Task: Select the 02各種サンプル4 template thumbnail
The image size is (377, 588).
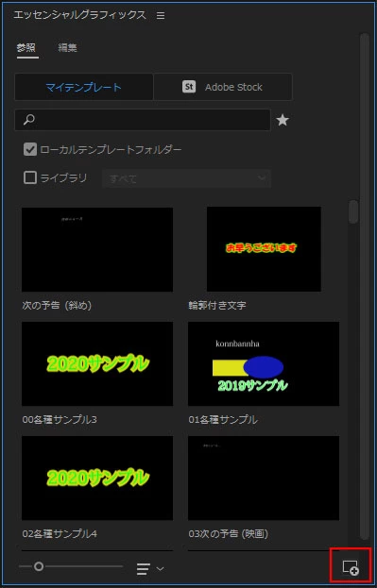Action: [x=97, y=478]
